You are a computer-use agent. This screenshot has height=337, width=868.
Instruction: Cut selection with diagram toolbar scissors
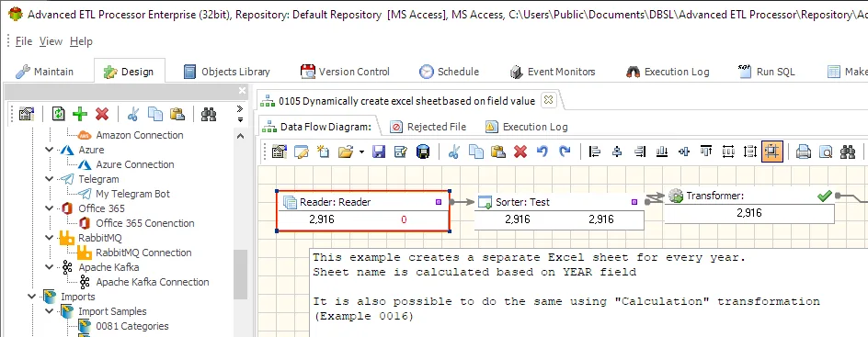tap(454, 152)
